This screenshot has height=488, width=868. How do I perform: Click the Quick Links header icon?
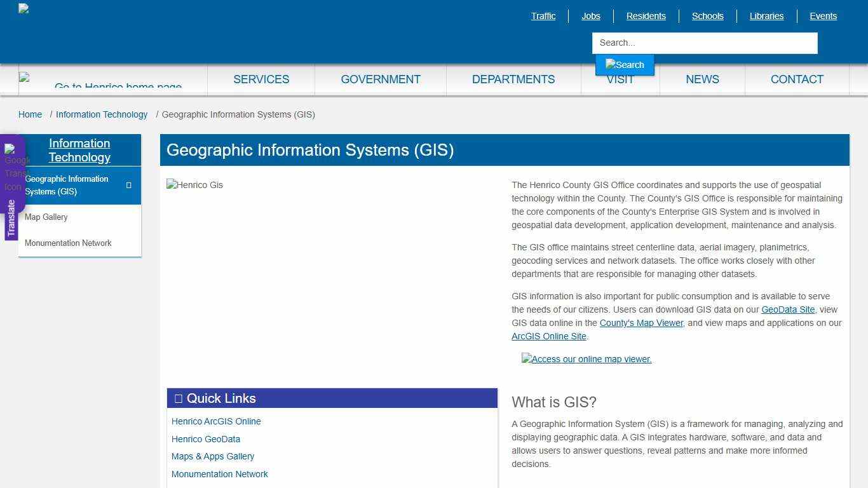tap(179, 398)
